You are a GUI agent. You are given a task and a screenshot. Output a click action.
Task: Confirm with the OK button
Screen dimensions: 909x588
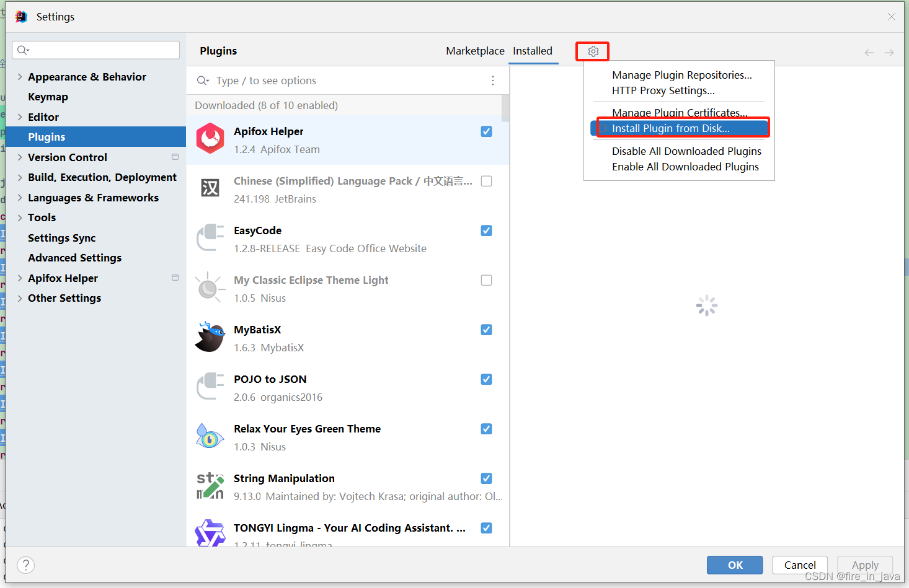coord(735,565)
